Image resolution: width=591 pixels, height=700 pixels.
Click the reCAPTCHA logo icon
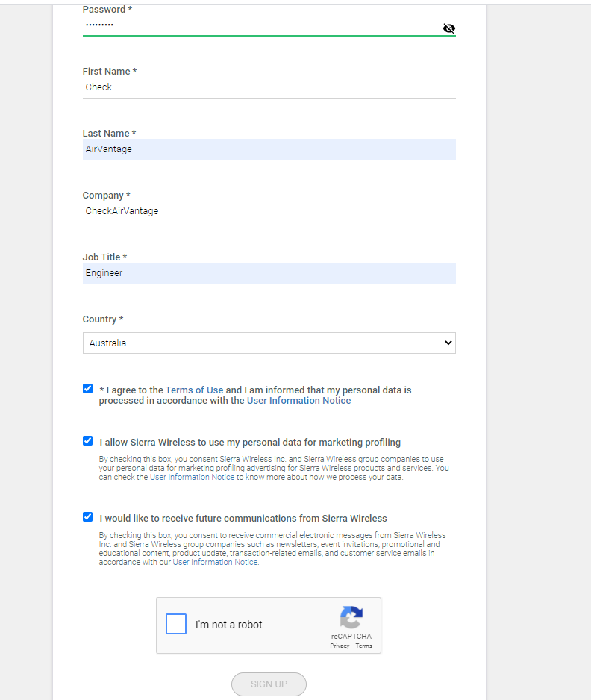click(351, 617)
